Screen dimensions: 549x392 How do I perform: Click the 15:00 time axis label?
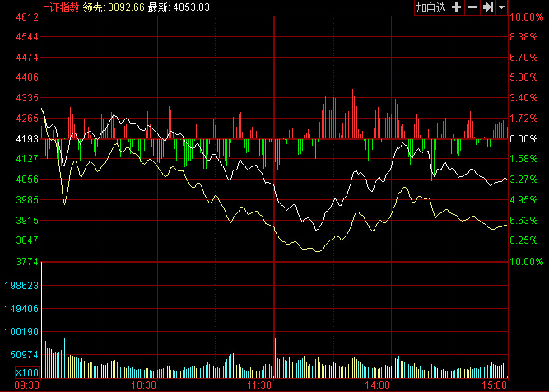pos(495,385)
